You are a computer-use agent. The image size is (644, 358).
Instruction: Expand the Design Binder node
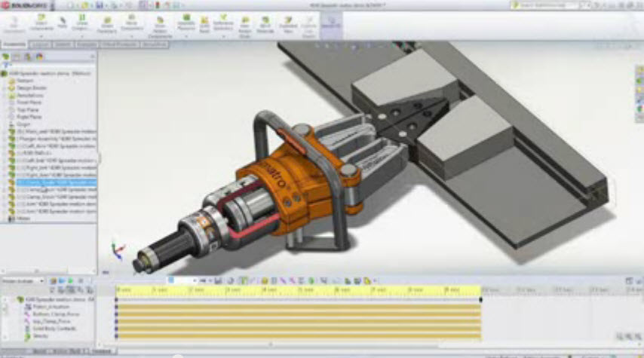pos(5,88)
